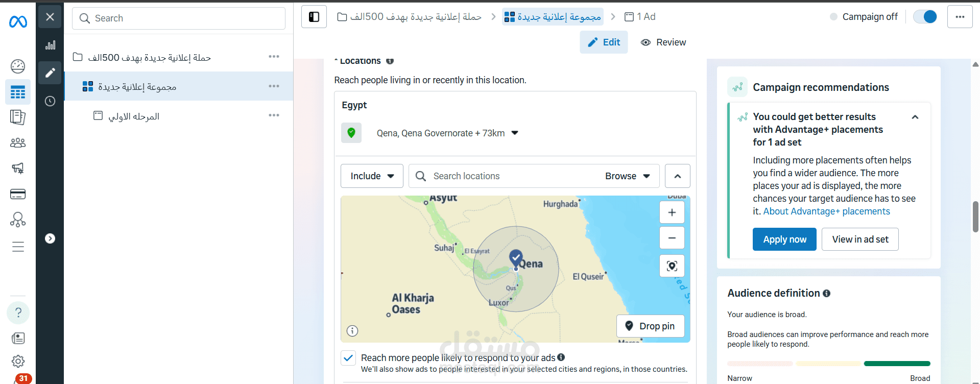Open the top-right more options menu
980x384 pixels.
[x=960, y=17]
